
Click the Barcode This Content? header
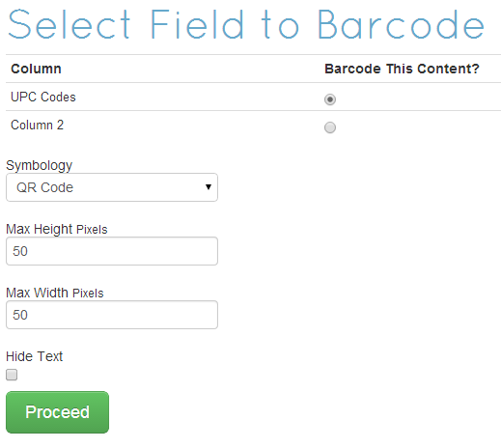[402, 69]
